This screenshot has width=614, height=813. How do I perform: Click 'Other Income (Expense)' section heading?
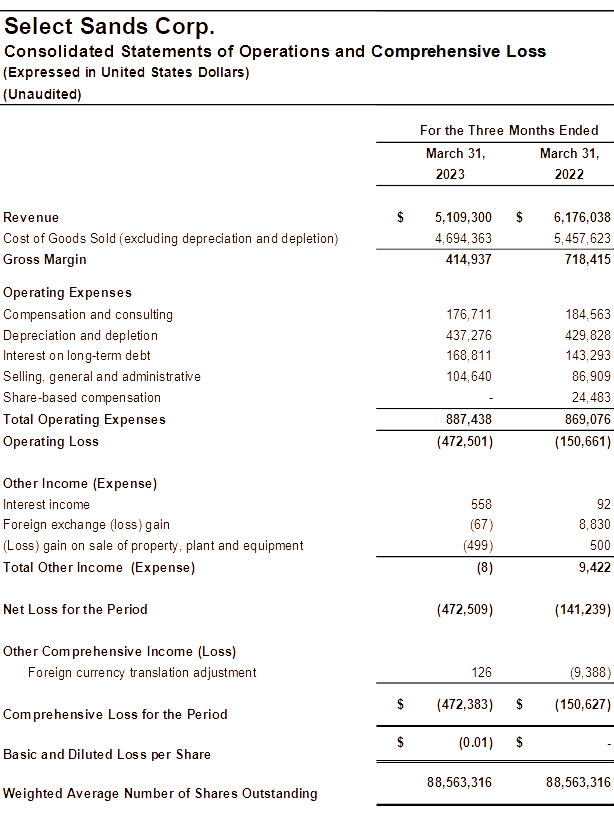[80, 484]
